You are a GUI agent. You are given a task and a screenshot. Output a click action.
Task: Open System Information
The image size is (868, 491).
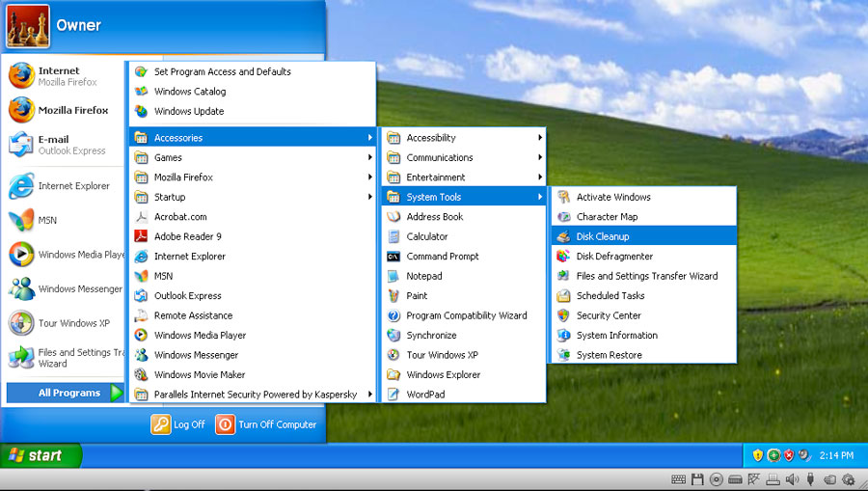click(644, 335)
